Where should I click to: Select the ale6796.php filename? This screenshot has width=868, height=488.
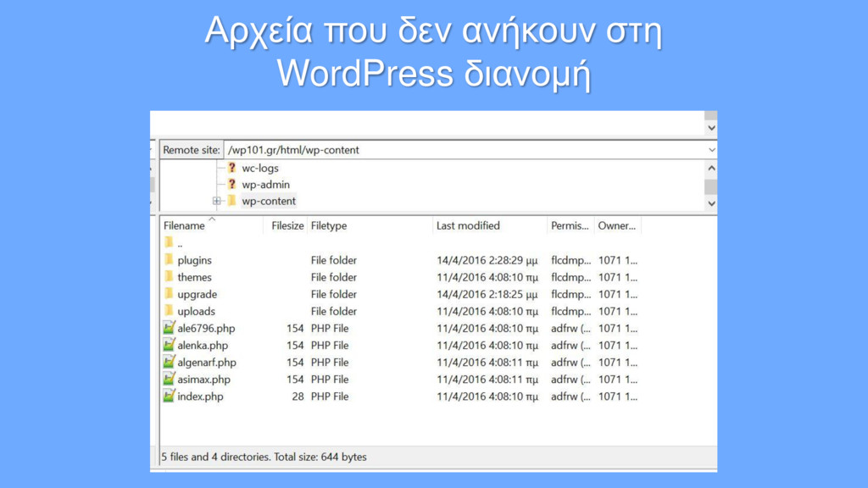206,328
